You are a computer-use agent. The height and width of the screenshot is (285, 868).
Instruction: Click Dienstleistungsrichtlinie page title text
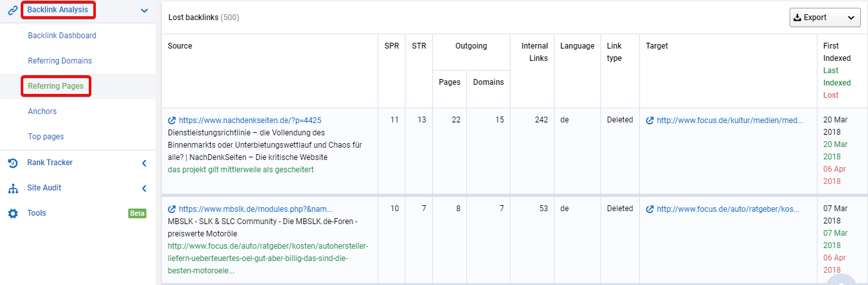265,144
